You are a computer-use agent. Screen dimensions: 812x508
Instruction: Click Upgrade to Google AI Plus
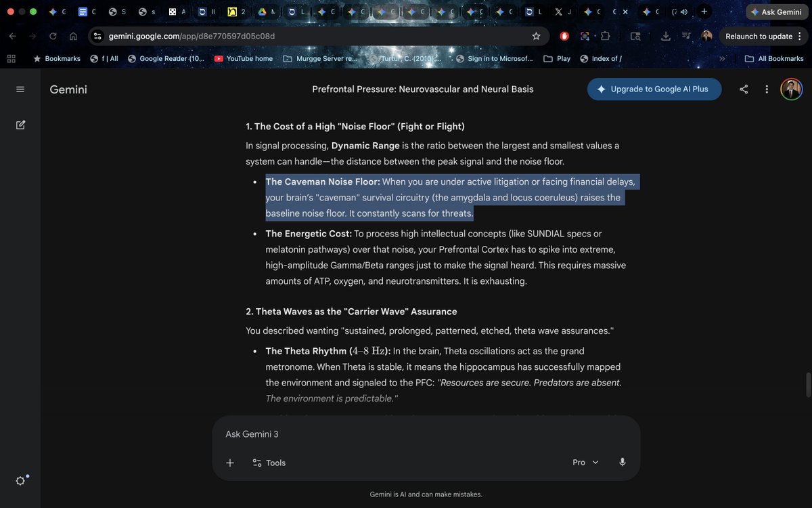pyautogui.click(x=654, y=89)
